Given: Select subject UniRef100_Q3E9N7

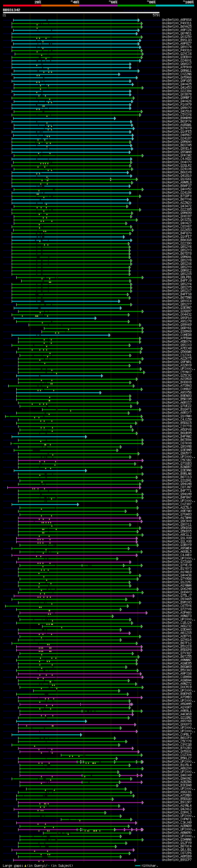Looking at the screenshot, I should pyautogui.click(x=177, y=308).
